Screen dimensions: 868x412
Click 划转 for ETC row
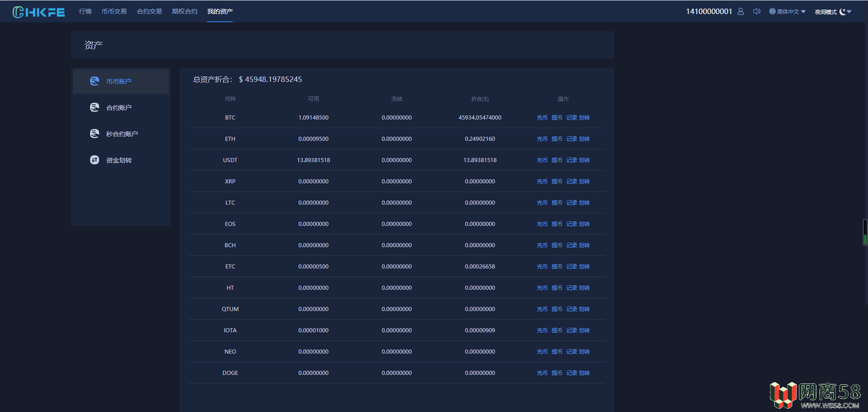coord(584,267)
